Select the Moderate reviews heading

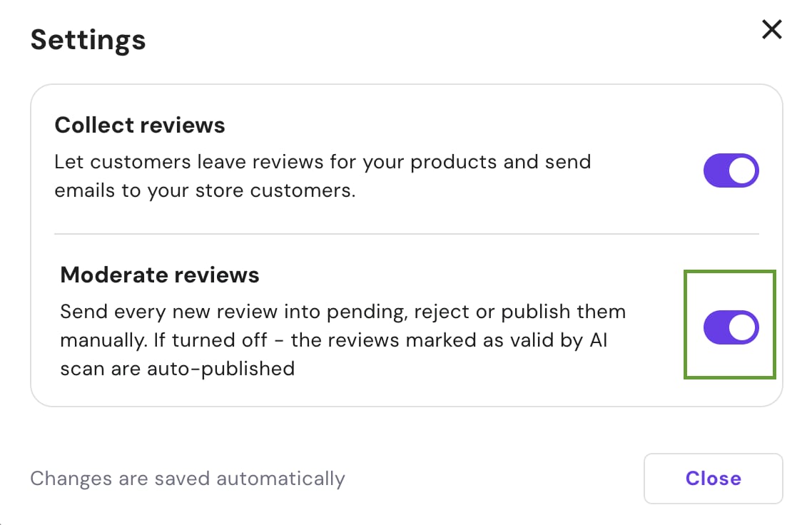[160, 275]
